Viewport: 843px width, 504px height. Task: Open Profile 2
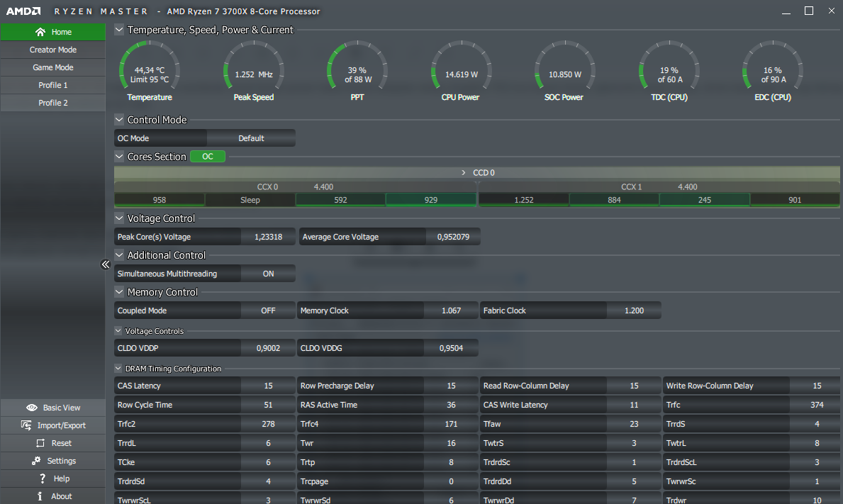[x=52, y=103]
